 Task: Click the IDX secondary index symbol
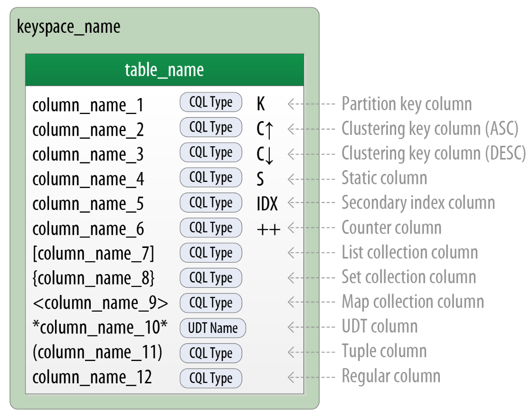266,204
